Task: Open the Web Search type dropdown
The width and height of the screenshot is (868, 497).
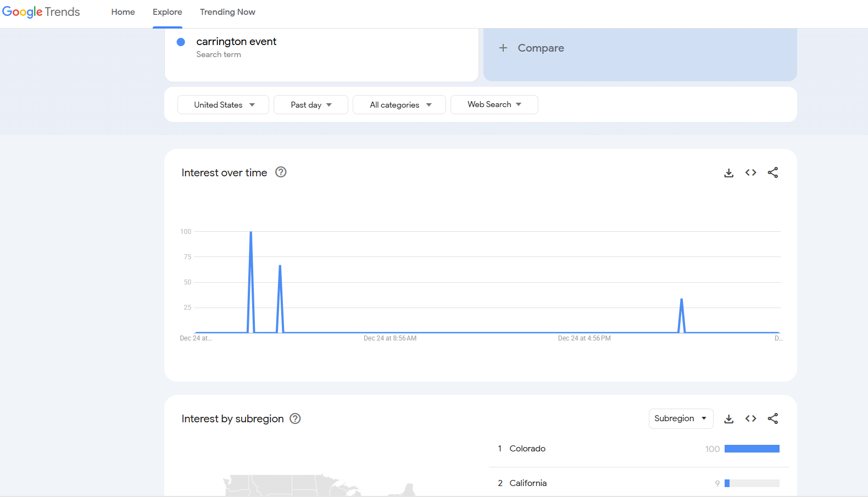Action: [x=494, y=104]
